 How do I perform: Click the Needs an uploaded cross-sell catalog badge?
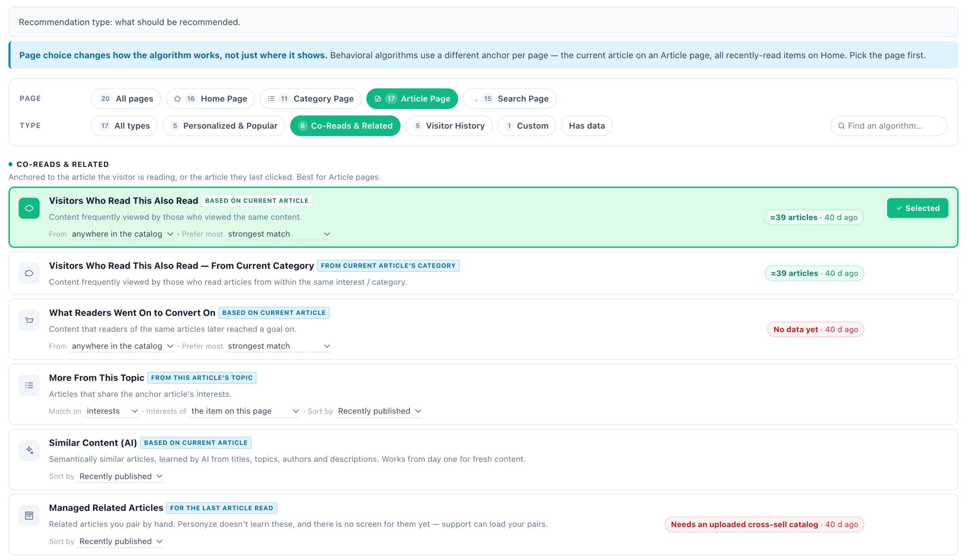point(765,525)
